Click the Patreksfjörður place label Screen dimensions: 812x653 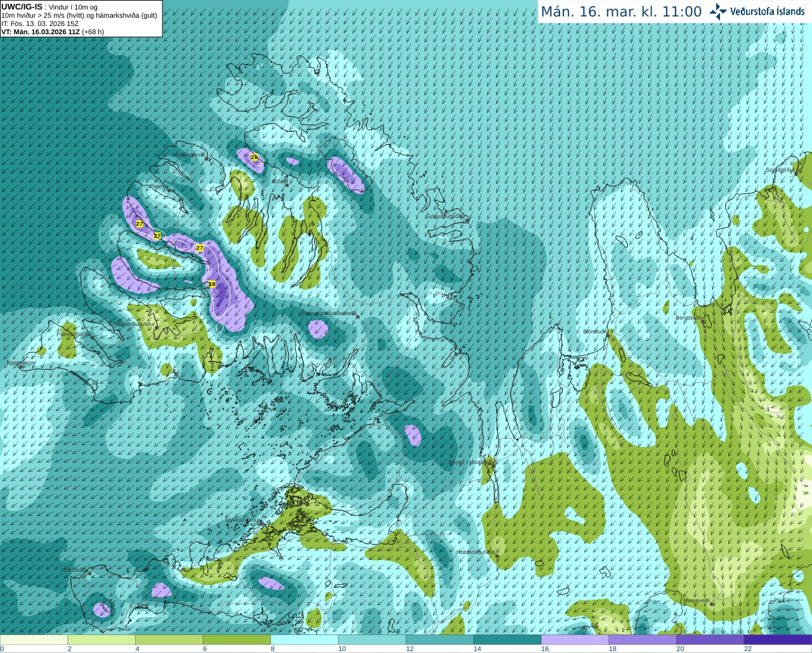(x=75, y=333)
